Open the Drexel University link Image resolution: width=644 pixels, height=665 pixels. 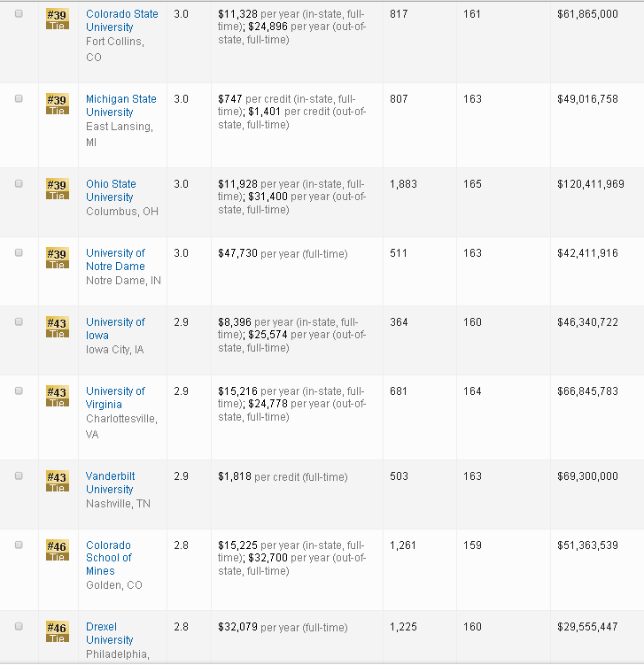tap(110, 633)
